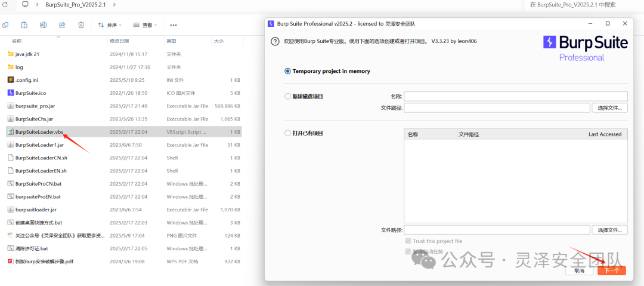Maximize the Burp Suite dialog window
Image resolution: width=644 pixels, height=286 pixels.
[608, 24]
